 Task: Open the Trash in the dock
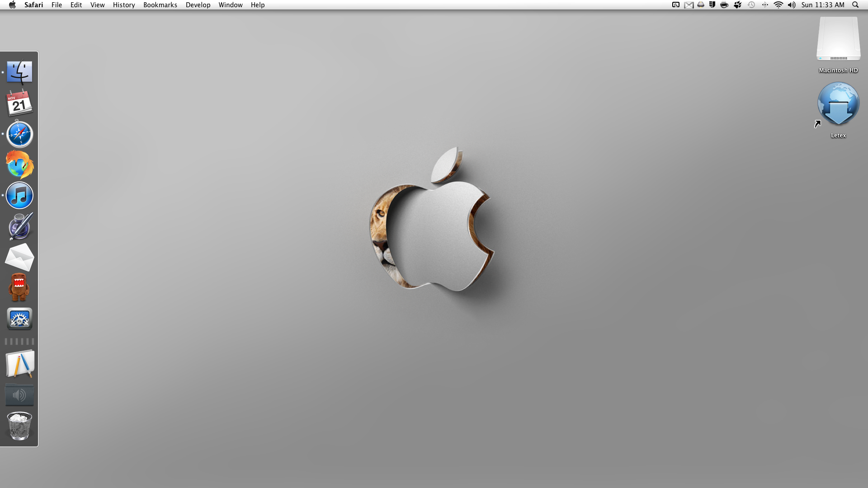coord(19,426)
